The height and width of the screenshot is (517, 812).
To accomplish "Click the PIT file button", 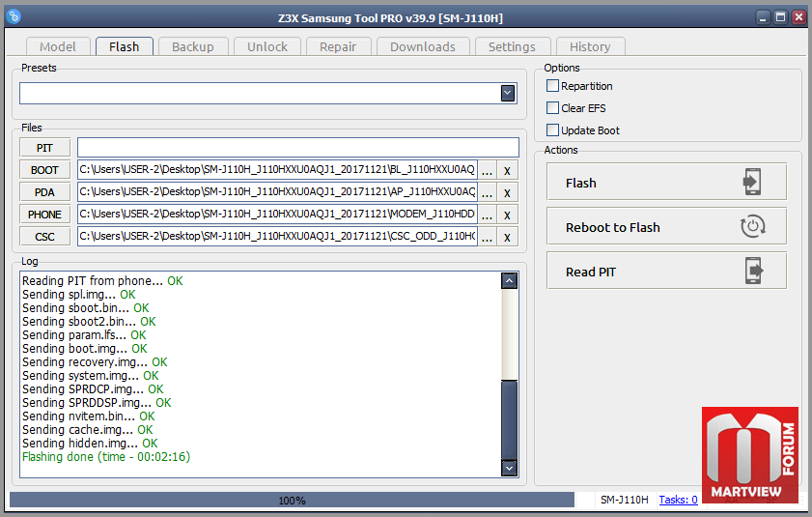I will coord(45,148).
